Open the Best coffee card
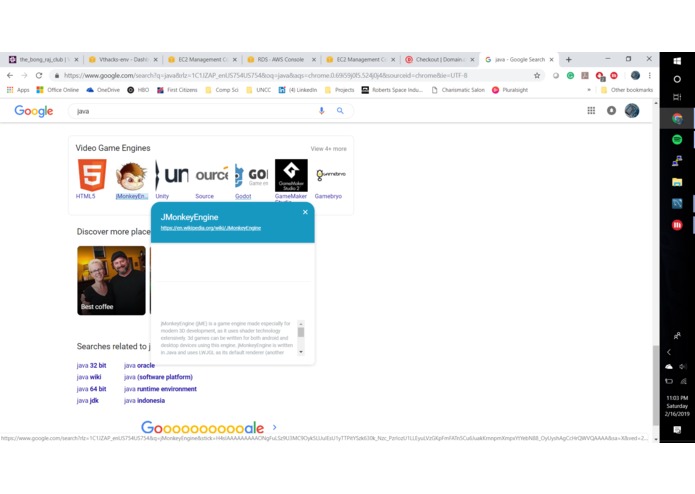The image size is (695, 494). (x=111, y=280)
